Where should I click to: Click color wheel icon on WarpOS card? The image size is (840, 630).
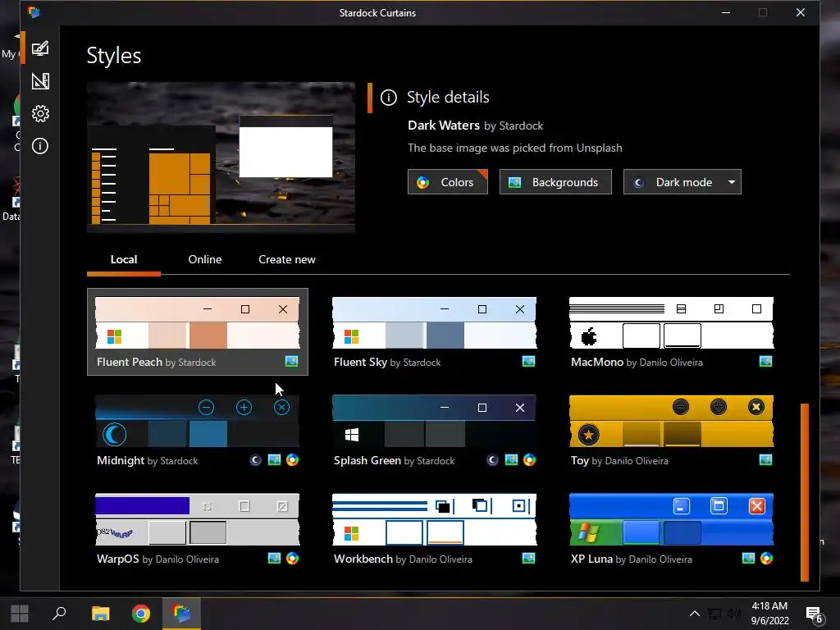click(293, 559)
